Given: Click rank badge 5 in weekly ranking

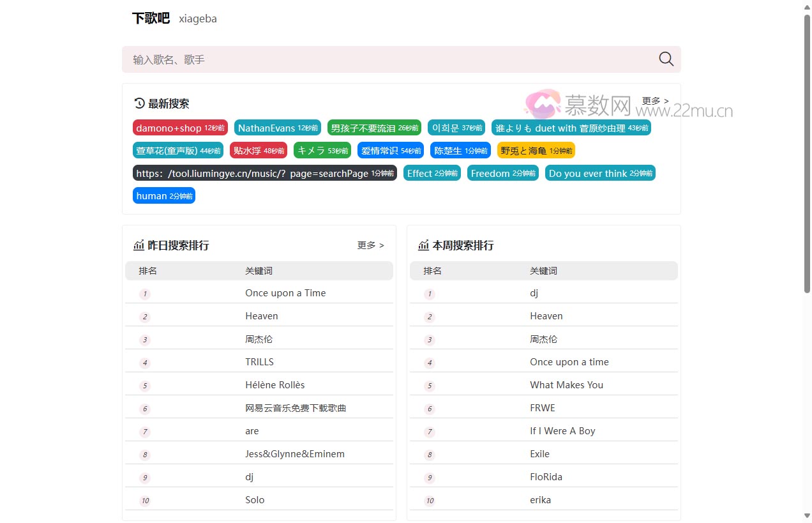Looking at the screenshot, I should pos(430,386).
